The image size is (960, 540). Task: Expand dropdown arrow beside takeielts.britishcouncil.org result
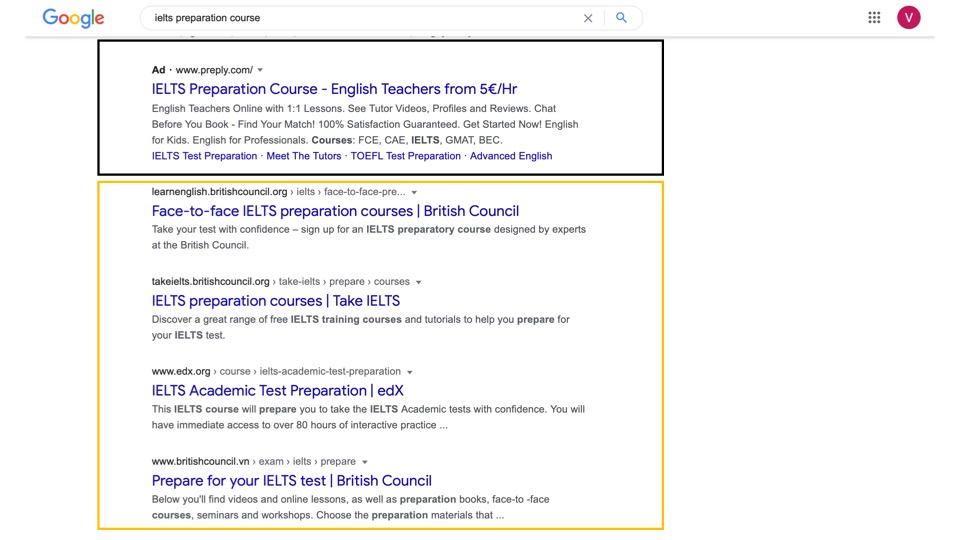pyautogui.click(x=418, y=282)
